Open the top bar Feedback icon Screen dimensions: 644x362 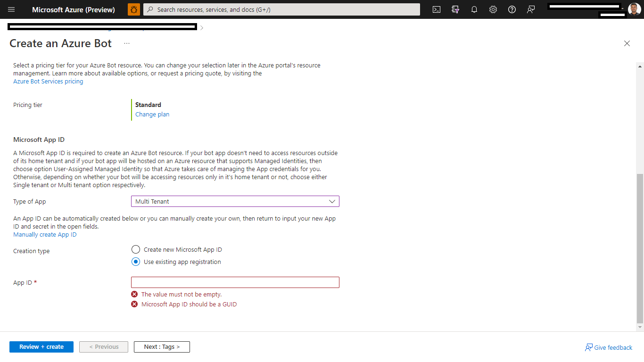pyautogui.click(x=531, y=9)
